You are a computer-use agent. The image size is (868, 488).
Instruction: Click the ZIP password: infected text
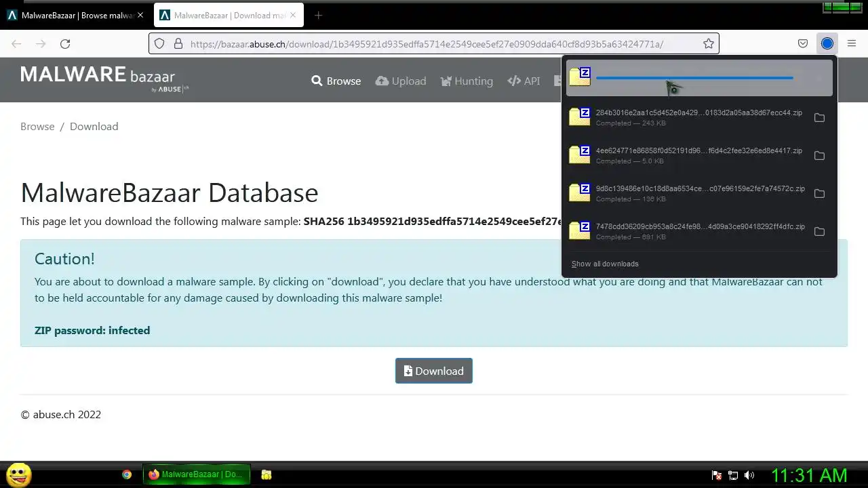pyautogui.click(x=92, y=330)
